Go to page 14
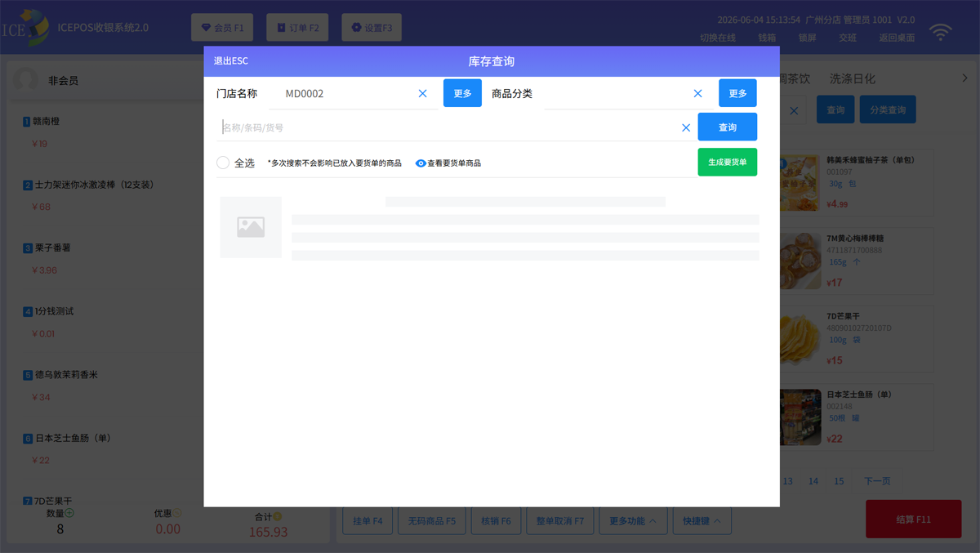The image size is (980, 553). [x=813, y=481]
